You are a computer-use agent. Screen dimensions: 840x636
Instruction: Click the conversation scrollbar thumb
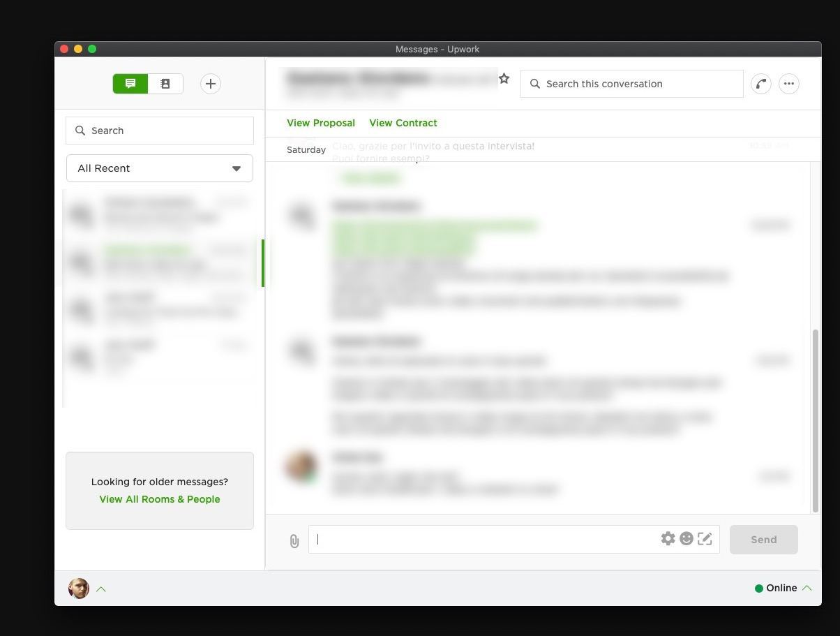[x=816, y=420]
